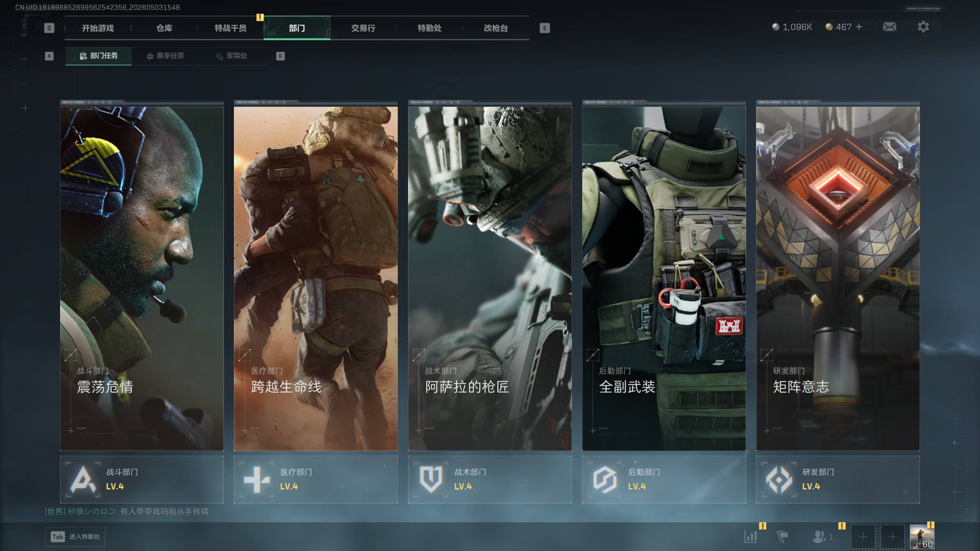980x551 pixels.
Task: Click the CN UID text at top
Action: point(98,7)
